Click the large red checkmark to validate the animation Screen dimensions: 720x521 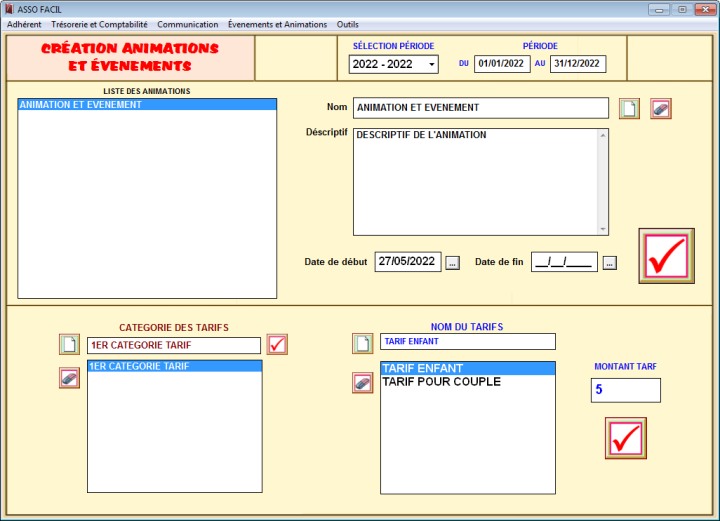tap(666, 256)
